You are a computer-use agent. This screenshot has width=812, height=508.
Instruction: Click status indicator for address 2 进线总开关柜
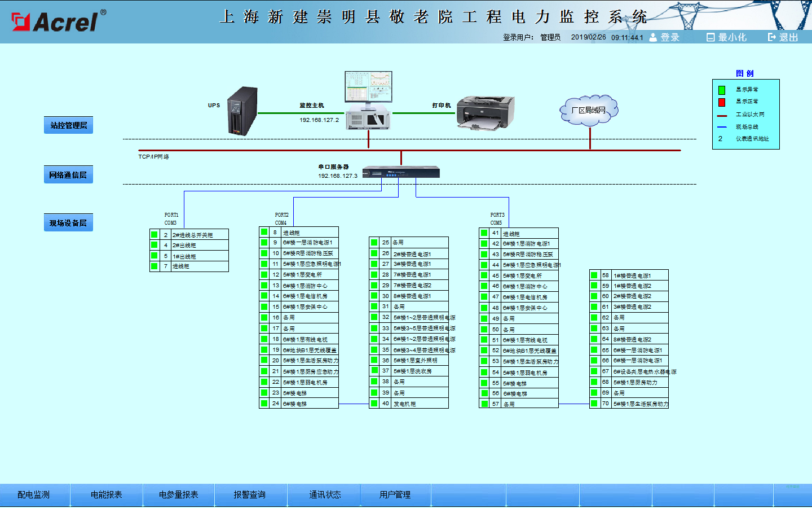coord(154,234)
